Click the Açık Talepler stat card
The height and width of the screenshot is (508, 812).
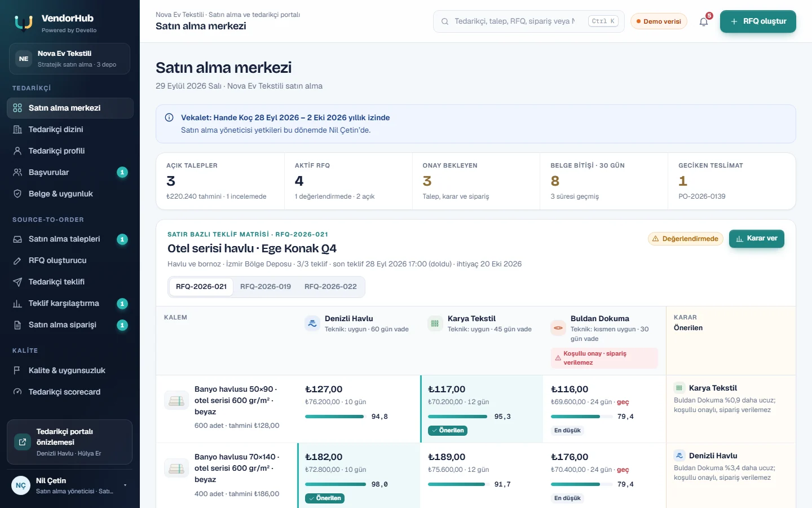point(220,181)
